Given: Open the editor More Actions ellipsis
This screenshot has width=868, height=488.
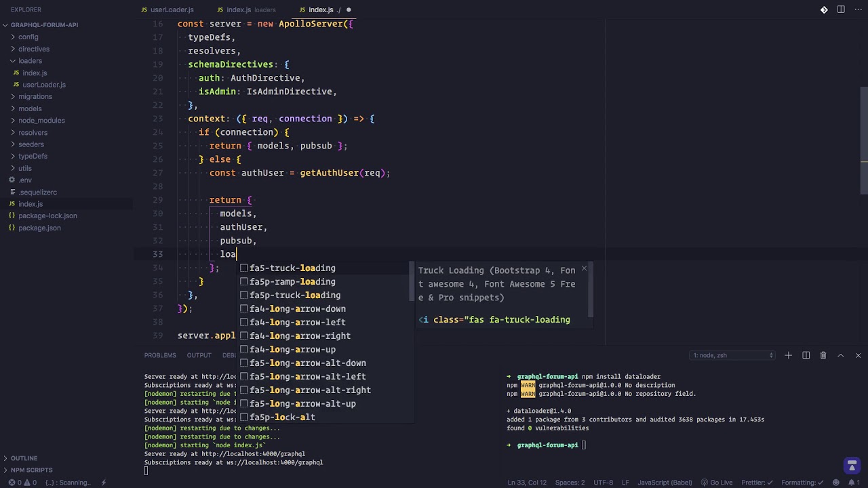Looking at the screenshot, I should click(x=858, y=9).
